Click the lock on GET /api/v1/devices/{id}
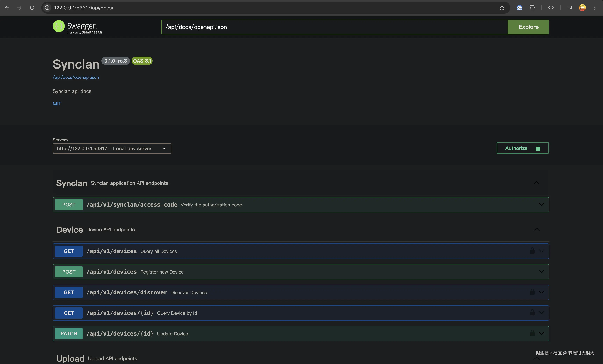603x364 pixels. click(x=532, y=312)
